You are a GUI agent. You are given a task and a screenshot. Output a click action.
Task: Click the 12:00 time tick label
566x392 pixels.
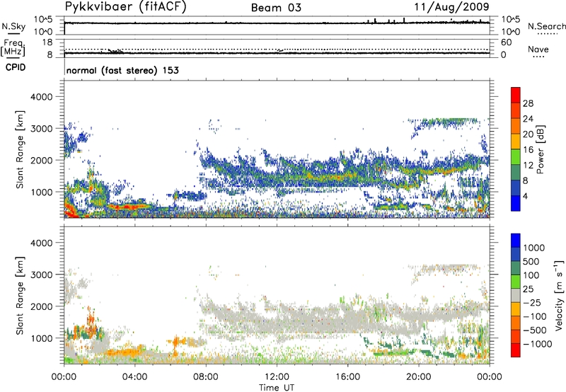pyautogui.click(x=277, y=377)
